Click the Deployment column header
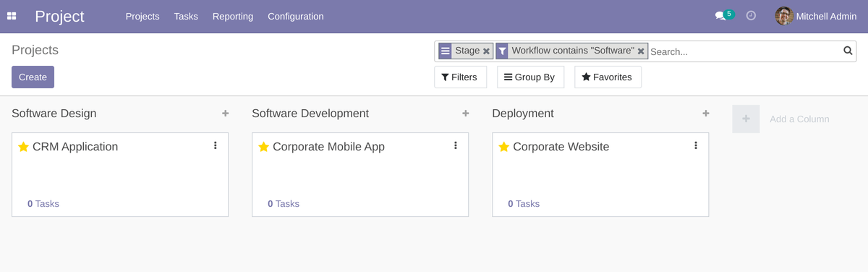The width and height of the screenshot is (868, 272). 523,114
